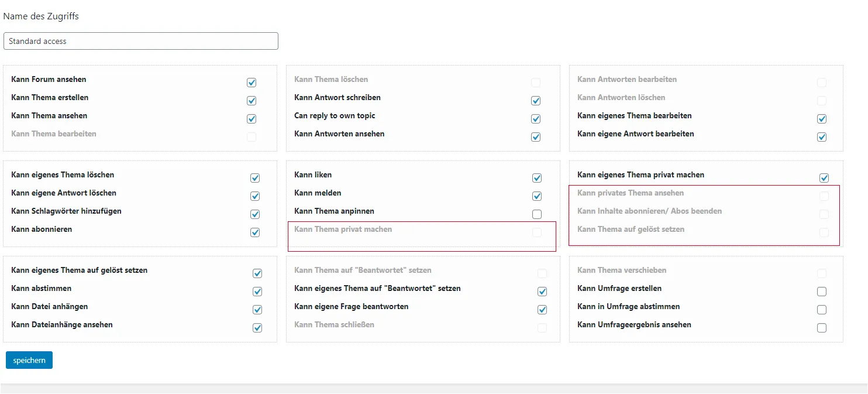
Task: Disable Kann eigenes Thema löschen checkbox
Action: (255, 178)
